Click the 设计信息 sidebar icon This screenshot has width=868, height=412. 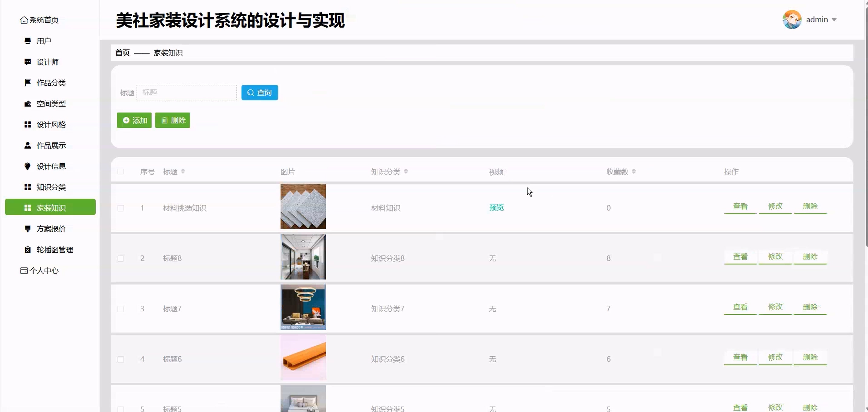[x=28, y=166]
